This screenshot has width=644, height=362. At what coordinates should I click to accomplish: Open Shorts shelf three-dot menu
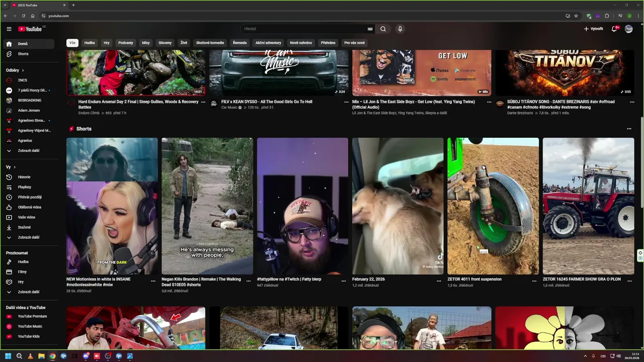pyautogui.click(x=629, y=129)
